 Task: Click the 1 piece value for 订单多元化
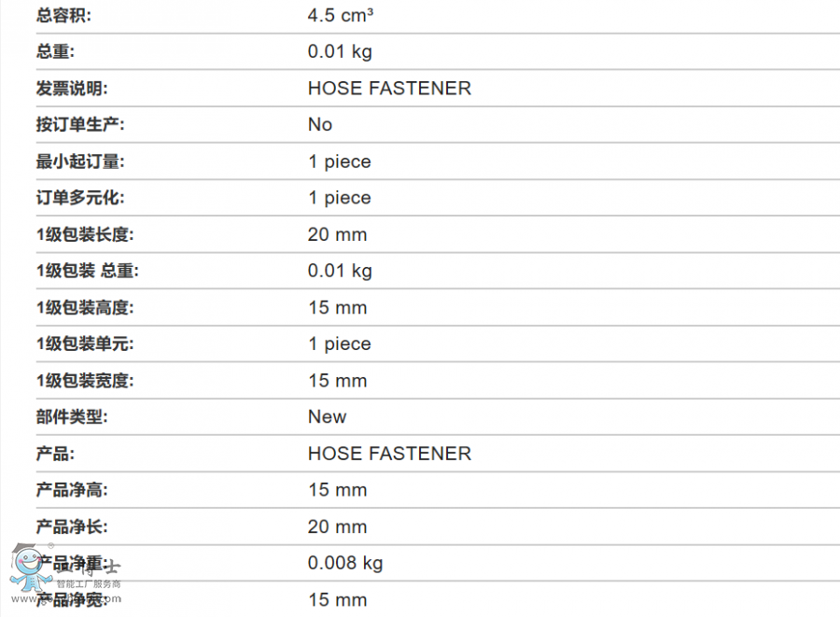point(340,198)
